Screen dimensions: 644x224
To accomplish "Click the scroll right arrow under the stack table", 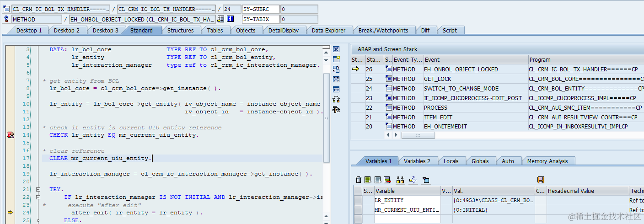I will [x=396, y=135].
